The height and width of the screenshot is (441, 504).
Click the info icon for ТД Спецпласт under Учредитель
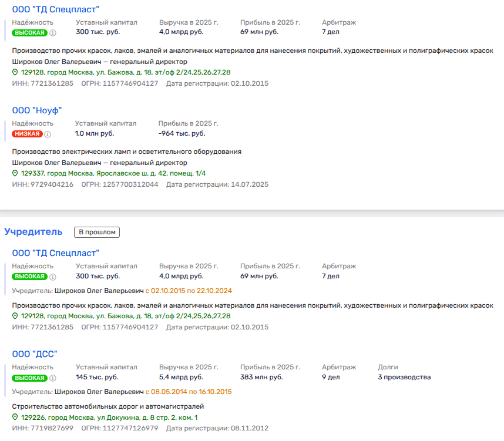(x=53, y=277)
